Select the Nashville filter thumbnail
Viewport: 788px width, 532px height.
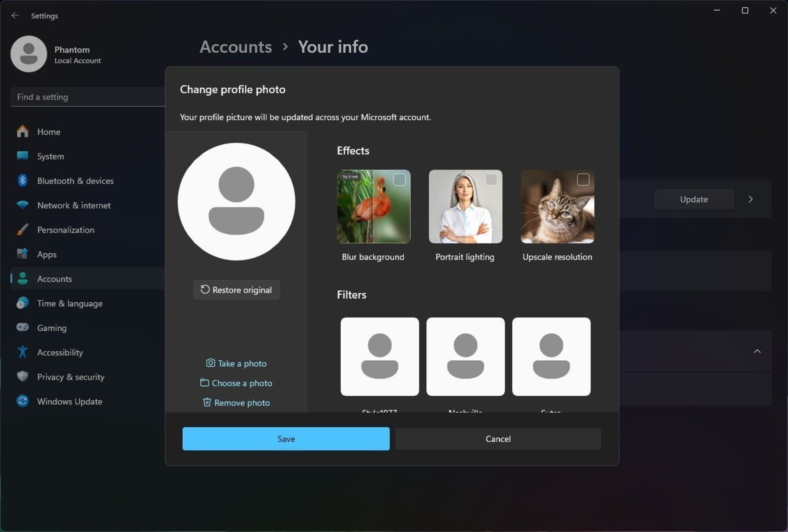465,356
